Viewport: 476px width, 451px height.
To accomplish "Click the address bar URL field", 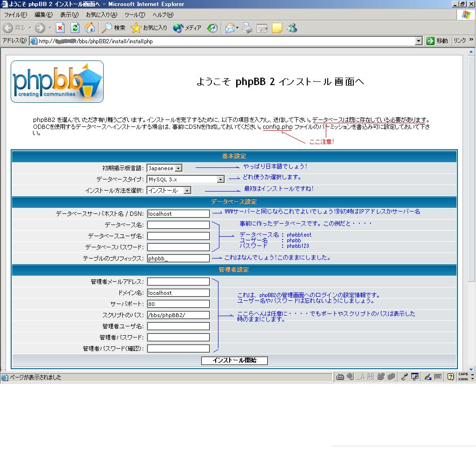I will (226, 41).
